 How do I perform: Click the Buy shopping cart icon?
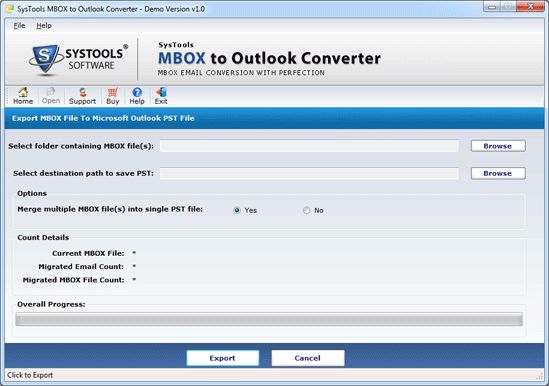112,96
